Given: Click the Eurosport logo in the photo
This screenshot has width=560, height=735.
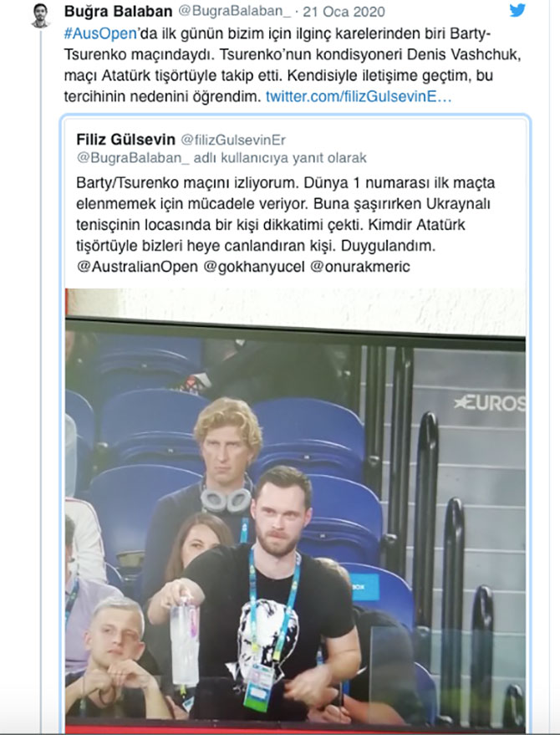Looking at the screenshot, I should (490, 403).
